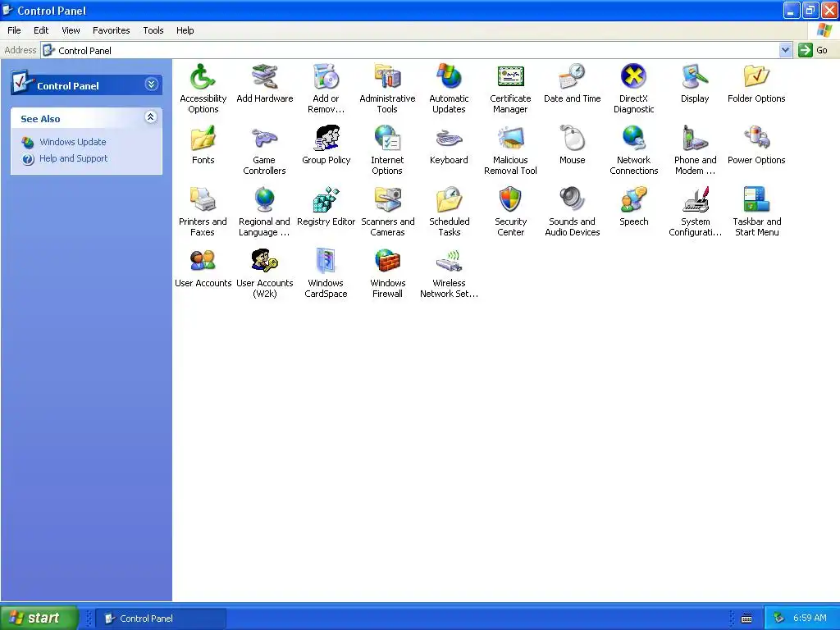The width and height of the screenshot is (840, 630).
Task: Open Phone and Modem options
Action: [x=695, y=150]
